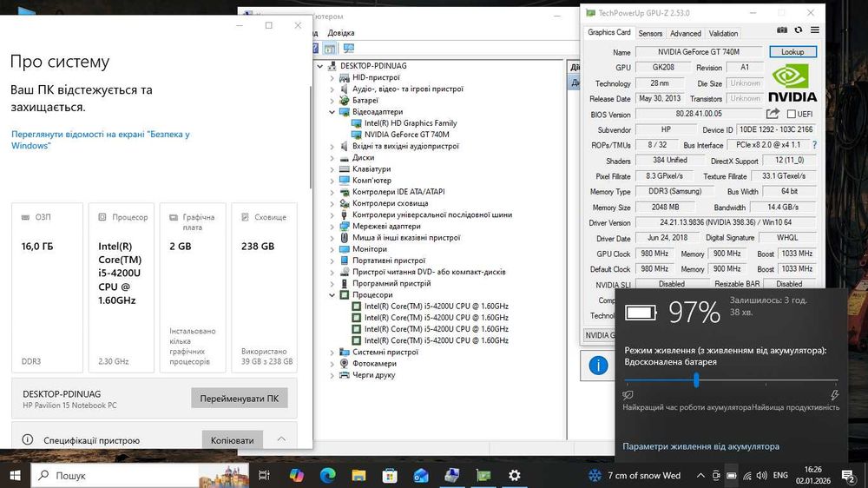Open the GPU-Z hamburger menu
The height and width of the screenshot is (488, 868).
point(815,30)
